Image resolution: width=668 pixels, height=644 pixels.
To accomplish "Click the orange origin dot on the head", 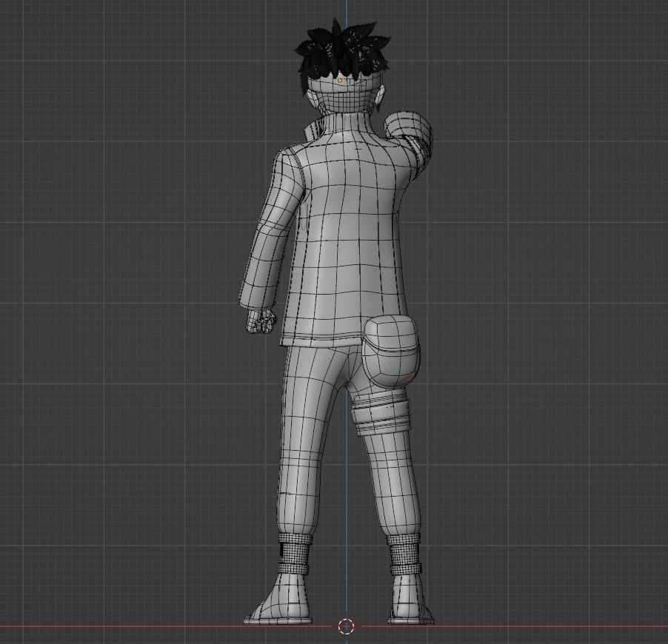I will pyautogui.click(x=339, y=80).
